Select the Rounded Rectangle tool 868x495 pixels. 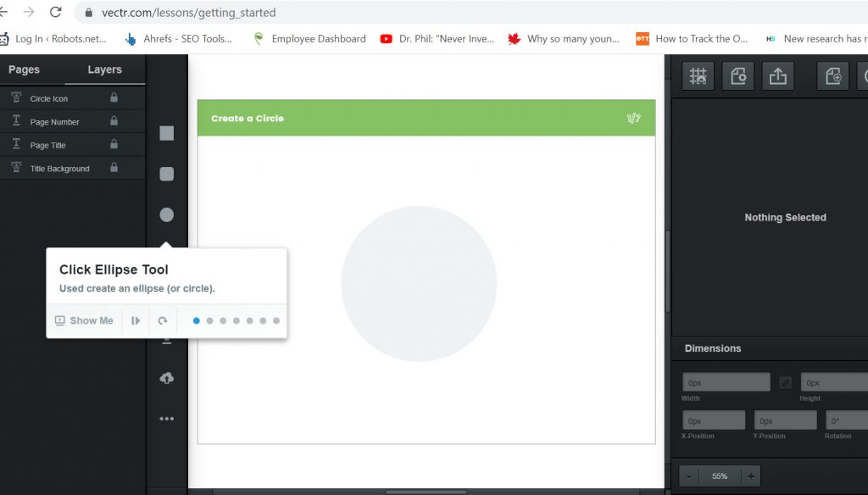pyautogui.click(x=166, y=174)
